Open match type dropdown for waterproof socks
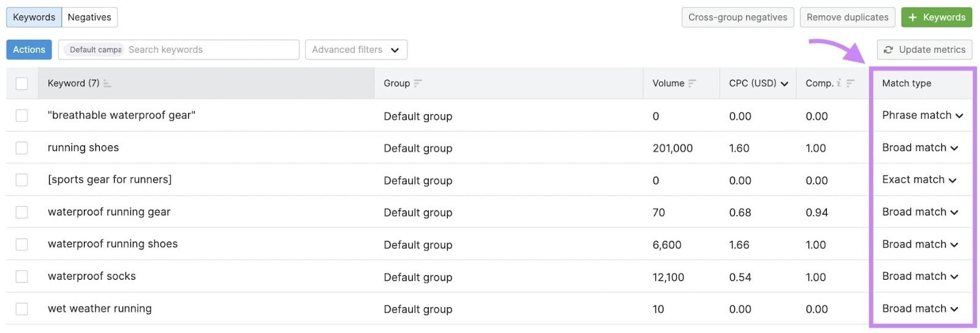The image size is (980, 333). click(920, 277)
